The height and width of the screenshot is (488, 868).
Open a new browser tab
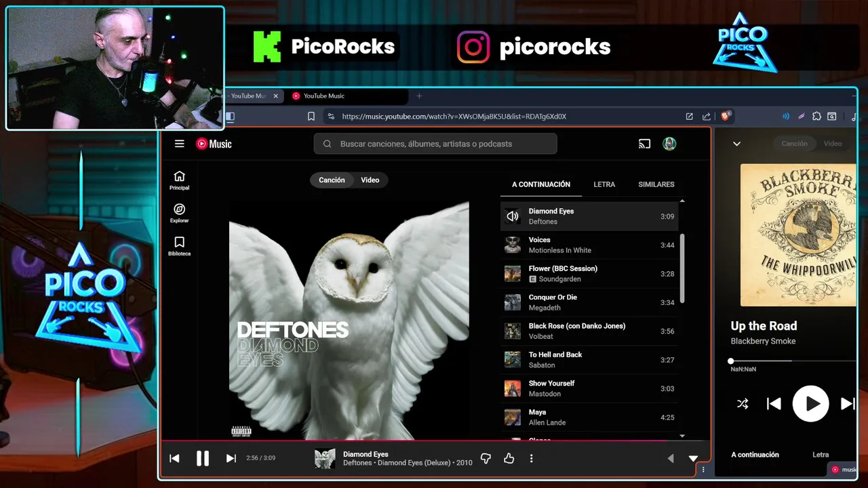[x=419, y=96]
